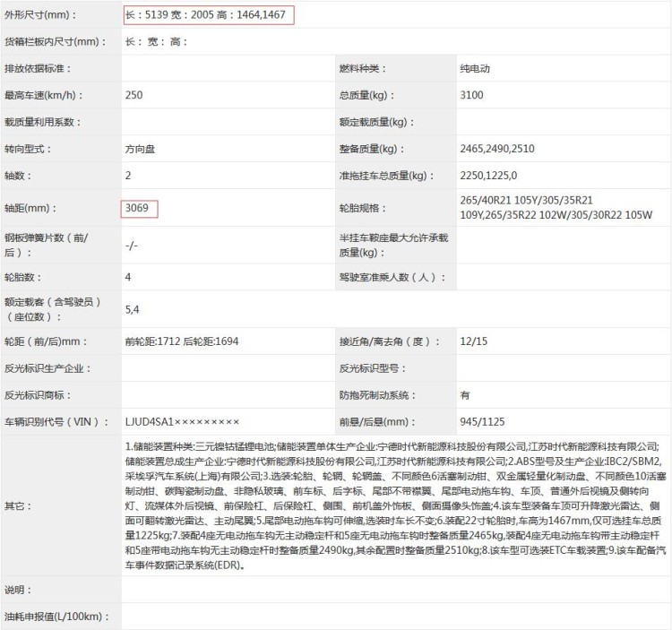This screenshot has height=630, width=672.
Task: Select the overhang value 945/1125
Action: [x=482, y=422]
